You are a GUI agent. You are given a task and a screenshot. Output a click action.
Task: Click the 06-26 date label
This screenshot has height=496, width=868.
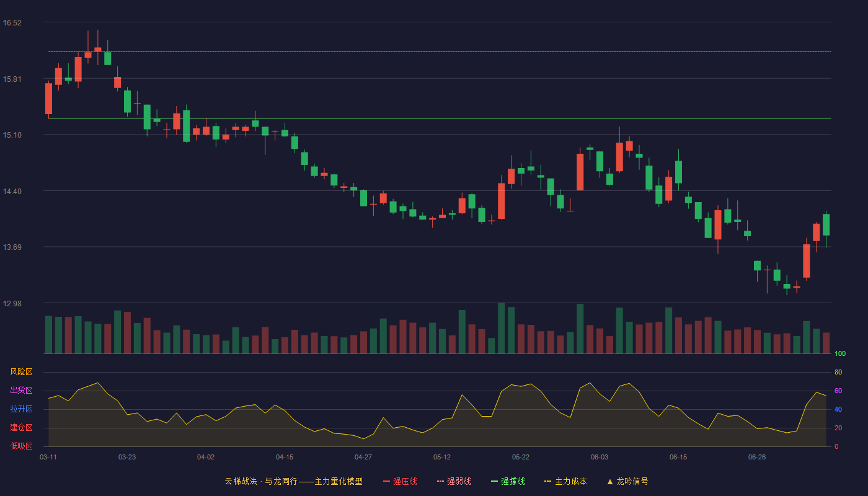[757, 457]
